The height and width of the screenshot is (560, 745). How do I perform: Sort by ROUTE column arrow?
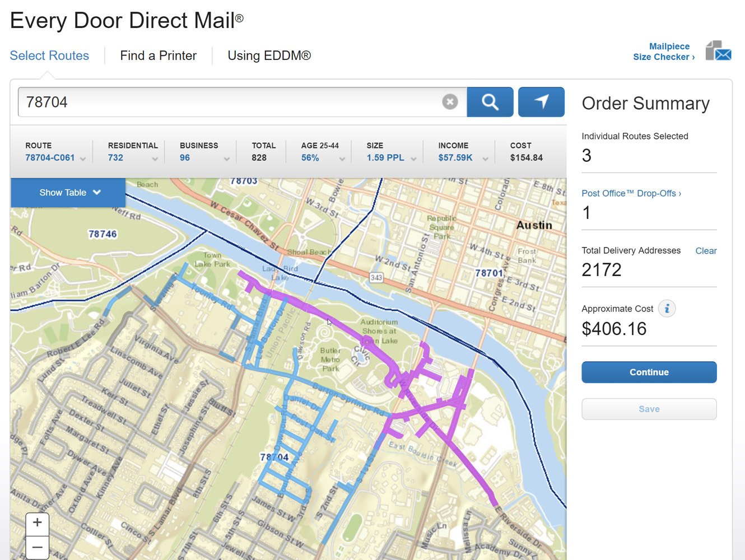pos(83,159)
